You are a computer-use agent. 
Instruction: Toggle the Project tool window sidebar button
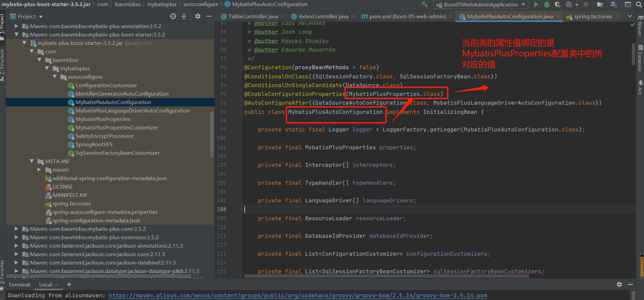tap(3, 27)
